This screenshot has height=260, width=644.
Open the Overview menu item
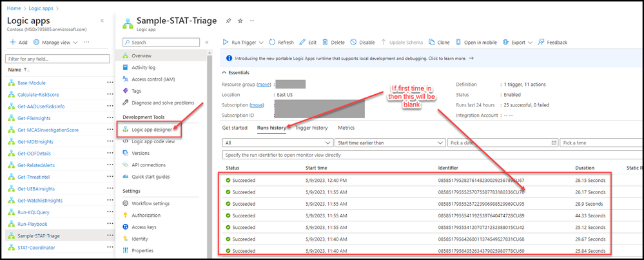[141, 55]
